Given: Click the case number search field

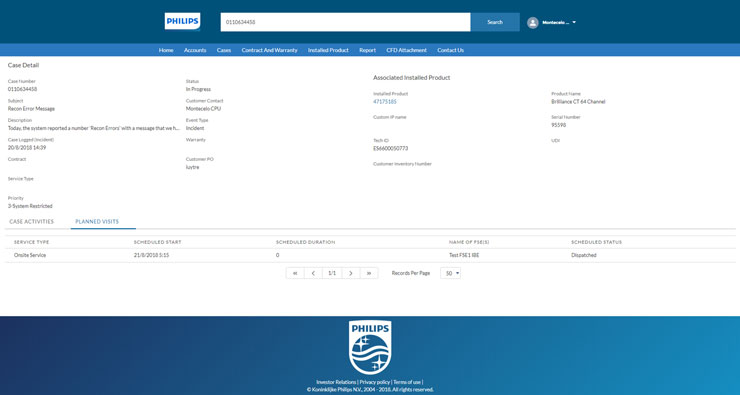Looking at the screenshot, I should pos(345,22).
